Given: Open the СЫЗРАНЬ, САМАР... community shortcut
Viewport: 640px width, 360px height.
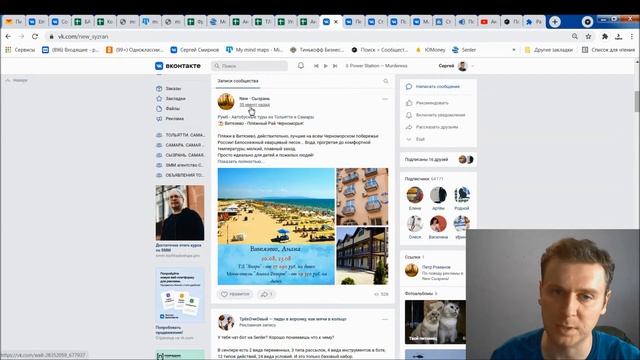Looking at the screenshot, I should pos(180,155).
